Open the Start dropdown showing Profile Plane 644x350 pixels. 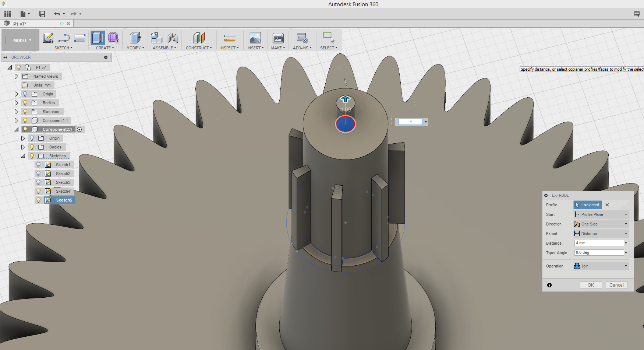point(601,214)
